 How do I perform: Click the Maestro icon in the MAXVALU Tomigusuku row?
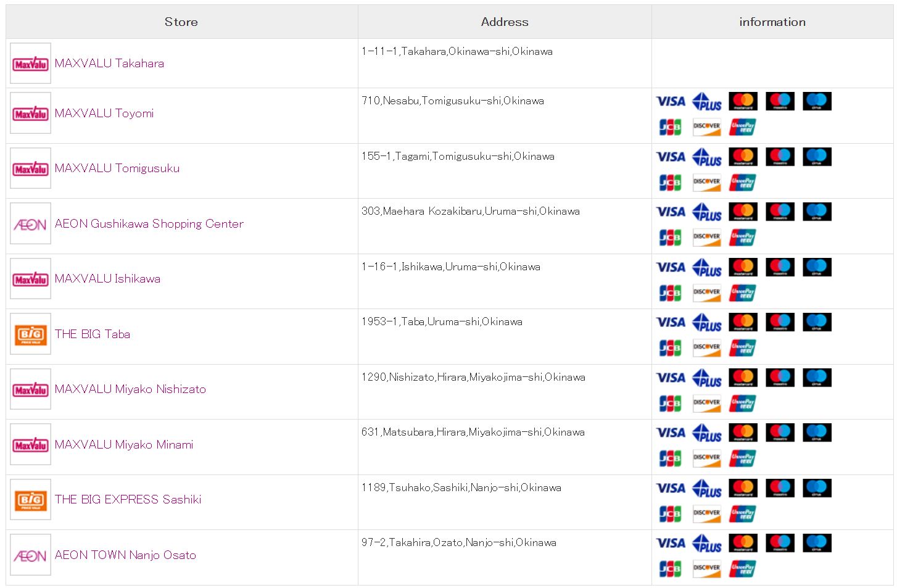coord(780,157)
